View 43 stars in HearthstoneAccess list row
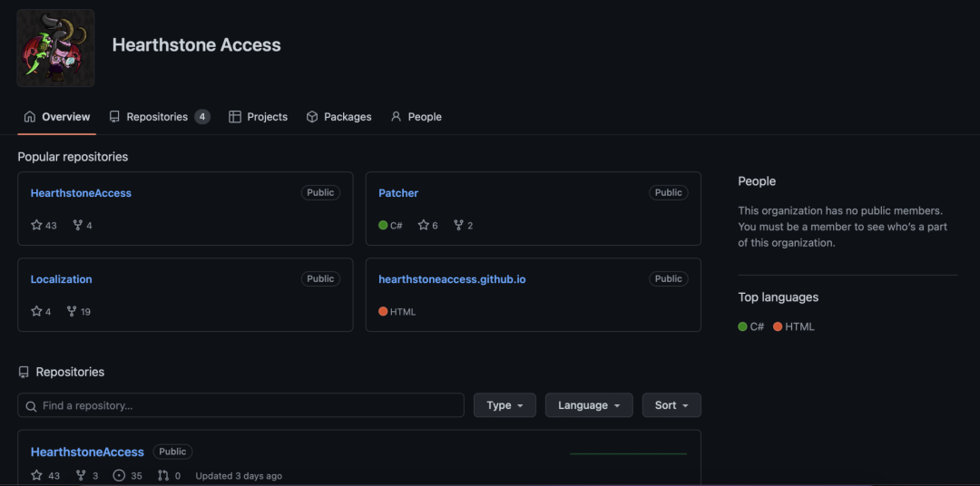The image size is (980, 486). click(45, 476)
